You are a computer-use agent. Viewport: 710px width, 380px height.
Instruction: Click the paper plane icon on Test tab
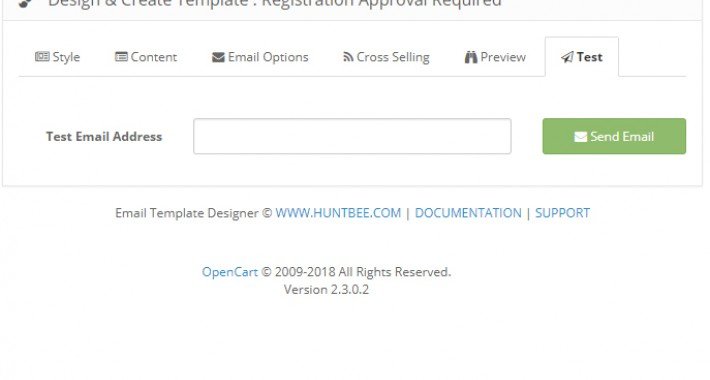click(567, 57)
